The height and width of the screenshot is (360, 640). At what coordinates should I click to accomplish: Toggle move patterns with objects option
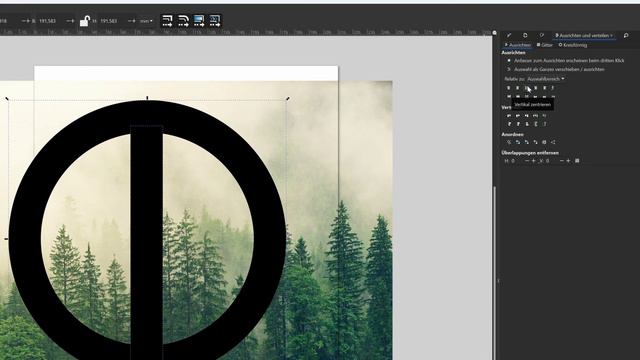click(x=215, y=20)
